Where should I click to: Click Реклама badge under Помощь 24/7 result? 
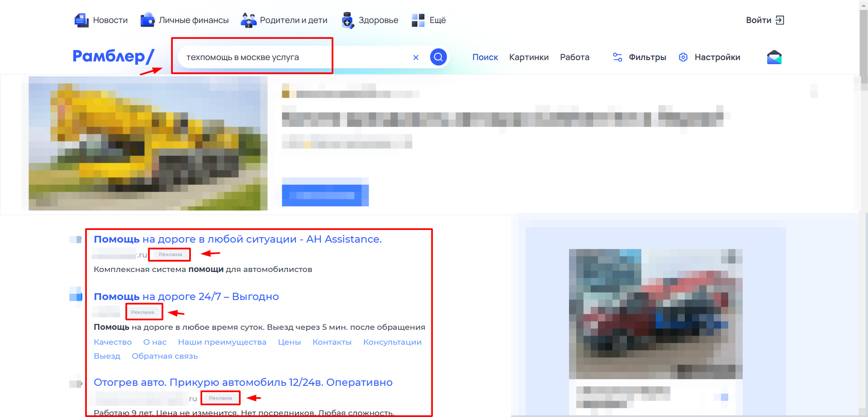click(142, 312)
